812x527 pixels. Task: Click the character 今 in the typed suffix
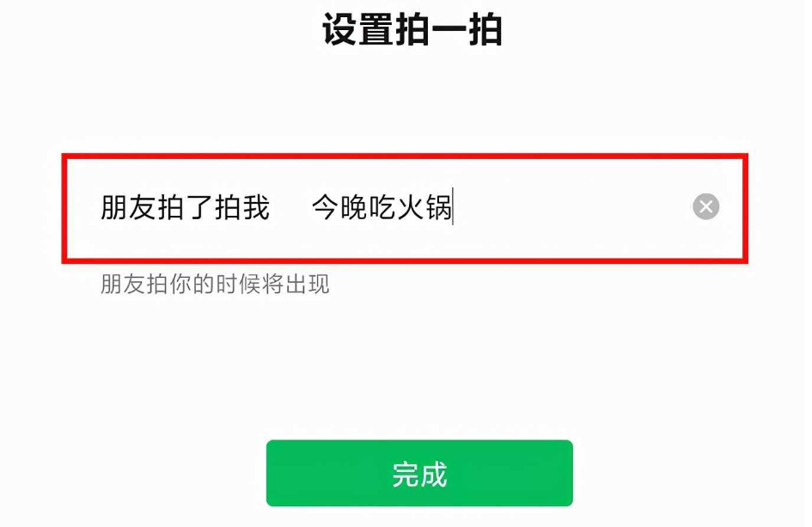click(x=325, y=207)
